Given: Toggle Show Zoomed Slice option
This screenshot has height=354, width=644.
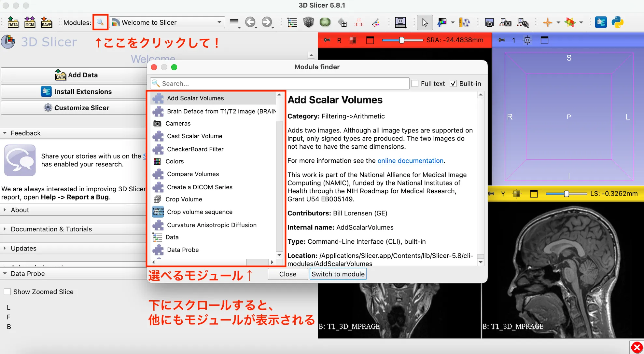Looking at the screenshot, I should click(x=7, y=292).
